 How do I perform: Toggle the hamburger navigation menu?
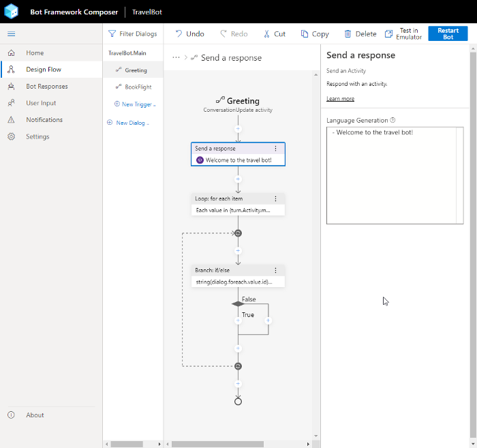pyautogui.click(x=12, y=34)
